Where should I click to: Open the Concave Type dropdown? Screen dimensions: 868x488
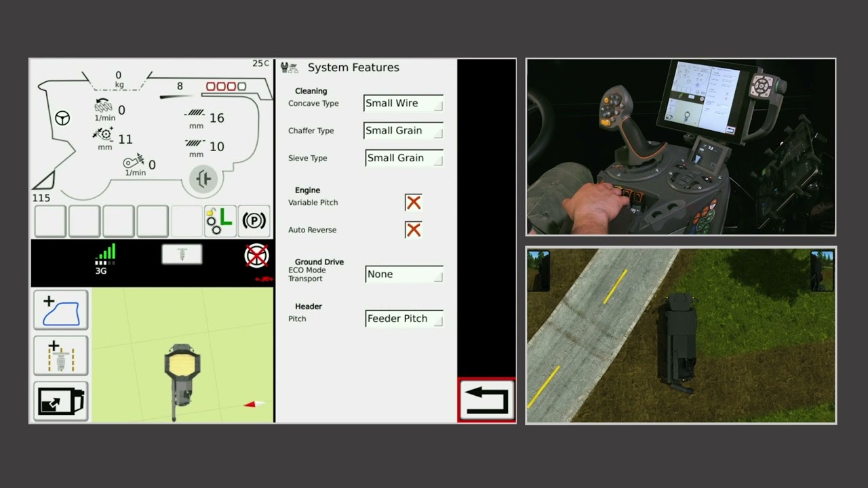click(403, 103)
